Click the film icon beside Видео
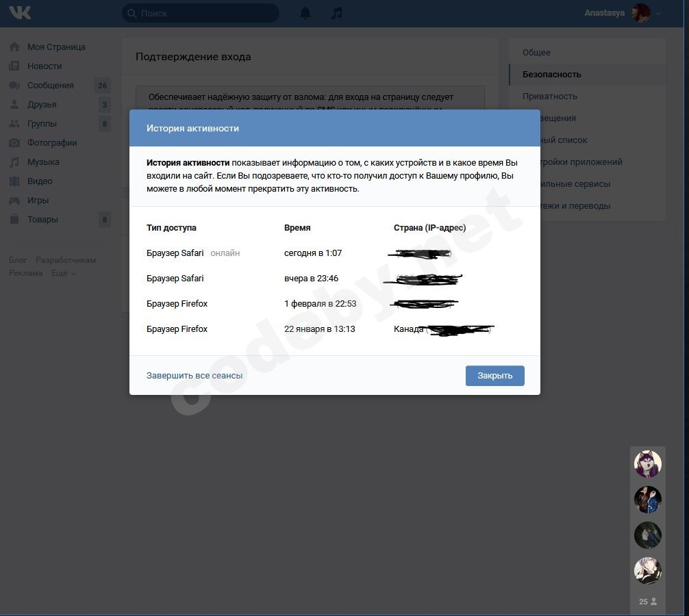The height and width of the screenshot is (616, 689). (x=14, y=181)
